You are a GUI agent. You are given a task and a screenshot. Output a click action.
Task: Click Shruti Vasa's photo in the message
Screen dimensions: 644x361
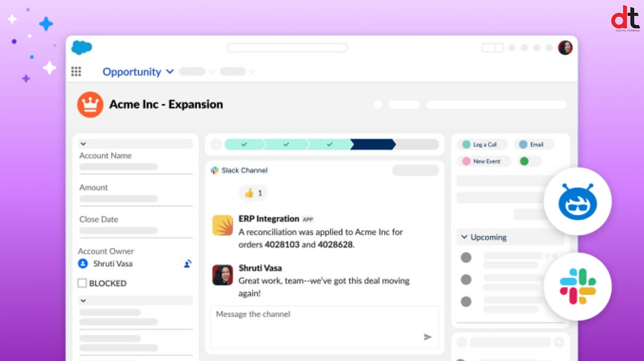tap(222, 275)
